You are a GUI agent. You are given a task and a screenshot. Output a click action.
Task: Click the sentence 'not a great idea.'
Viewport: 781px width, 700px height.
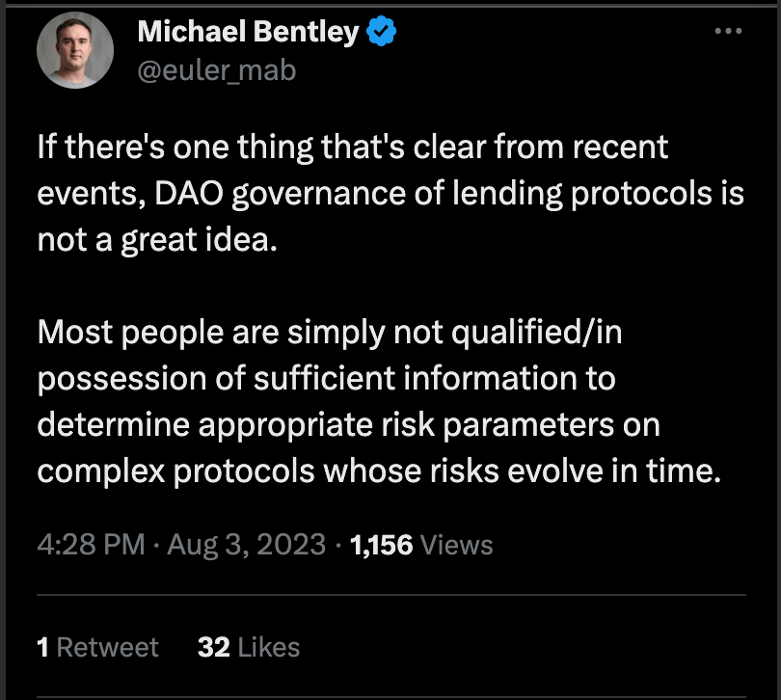(x=157, y=240)
